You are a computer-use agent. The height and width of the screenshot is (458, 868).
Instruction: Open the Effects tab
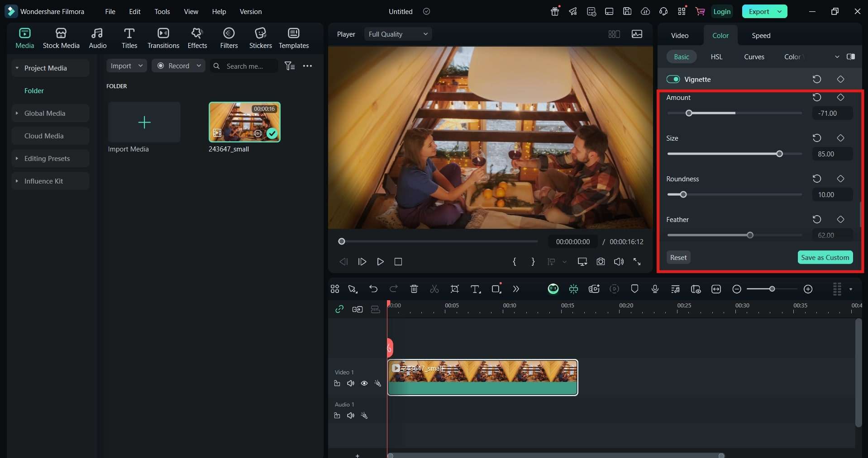click(x=197, y=38)
